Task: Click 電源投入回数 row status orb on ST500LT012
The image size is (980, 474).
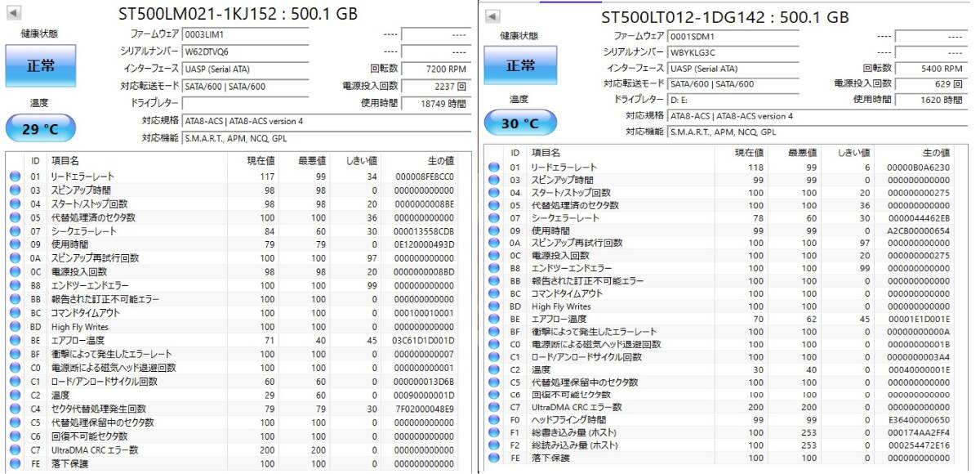Action: point(493,256)
